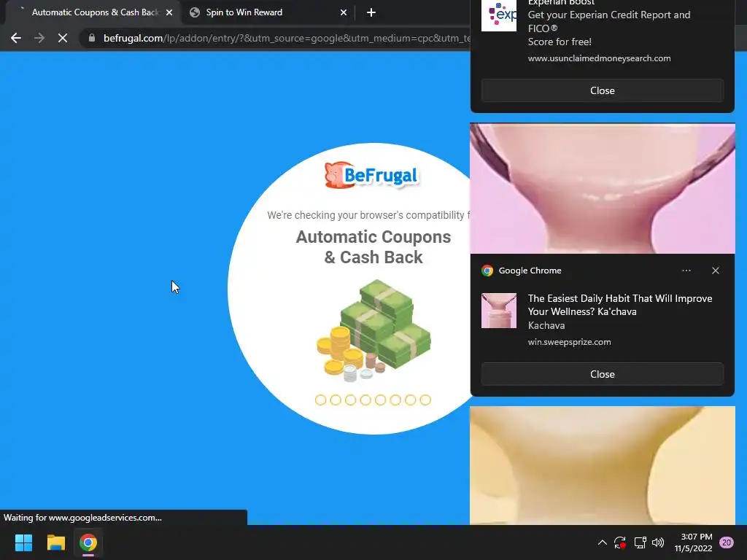The height and width of the screenshot is (560, 747).
Task: Click the large pink Kachava notification image
Action: [x=602, y=189]
